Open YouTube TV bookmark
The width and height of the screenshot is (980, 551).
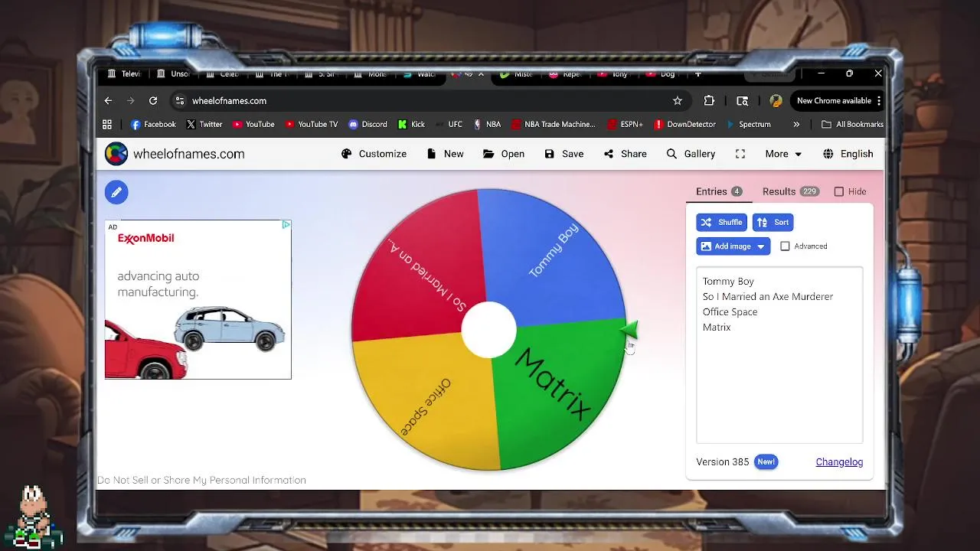tap(311, 124)
